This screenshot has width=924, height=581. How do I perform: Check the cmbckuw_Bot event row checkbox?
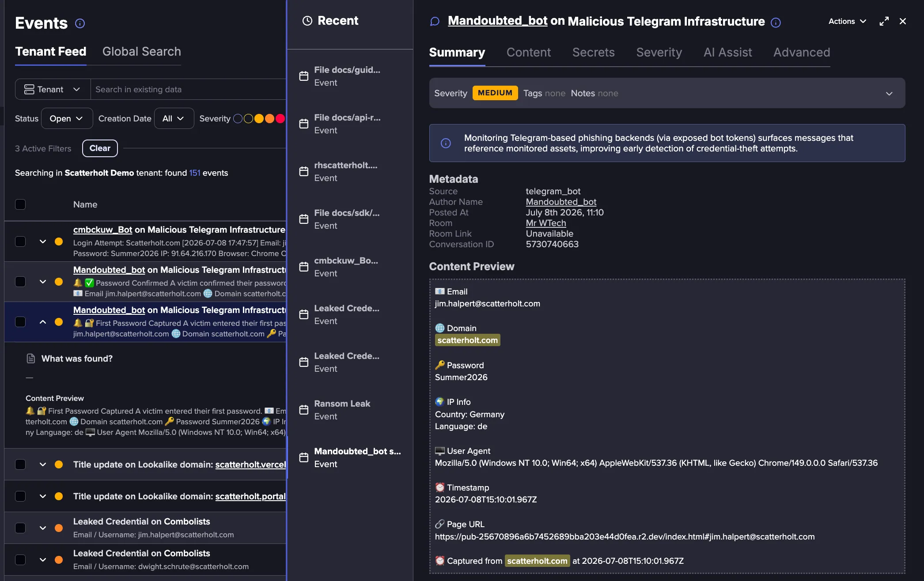20,241
